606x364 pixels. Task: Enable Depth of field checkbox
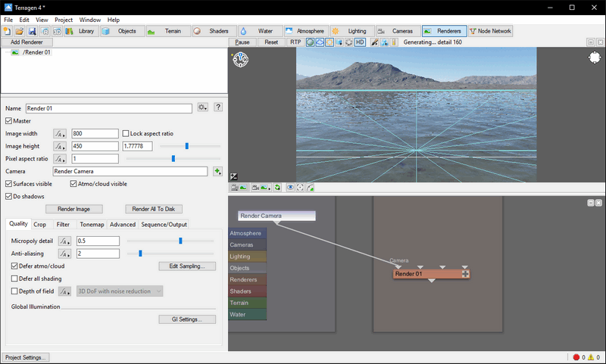(14, 291)
